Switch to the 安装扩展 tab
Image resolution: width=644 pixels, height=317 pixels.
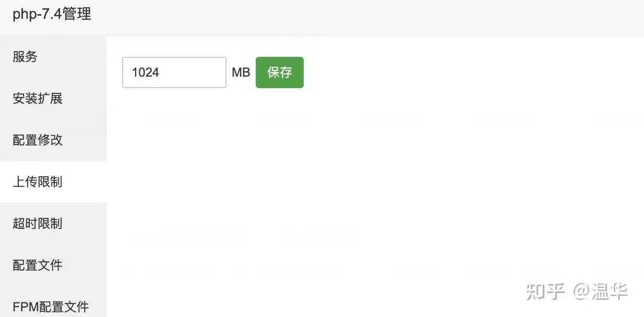click(53, 99)
